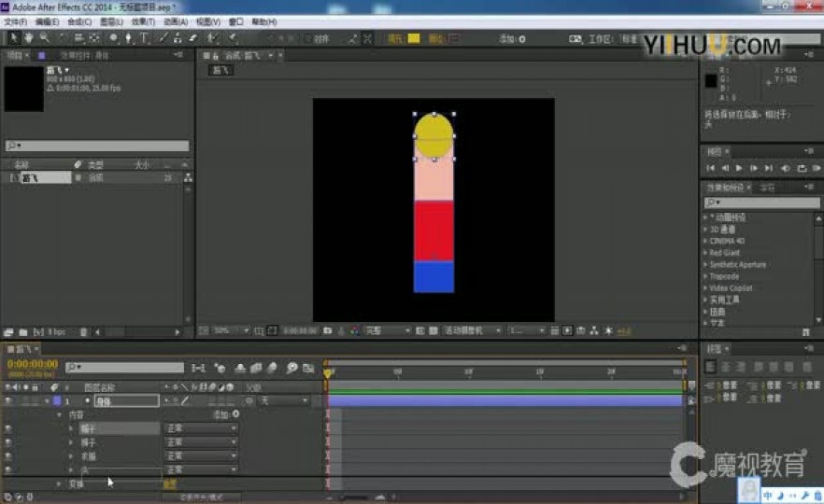This screenshot has width=824, height=504.
Task: Toggle pixel aspect ratio correction in viewer
Action: (554, 330)
